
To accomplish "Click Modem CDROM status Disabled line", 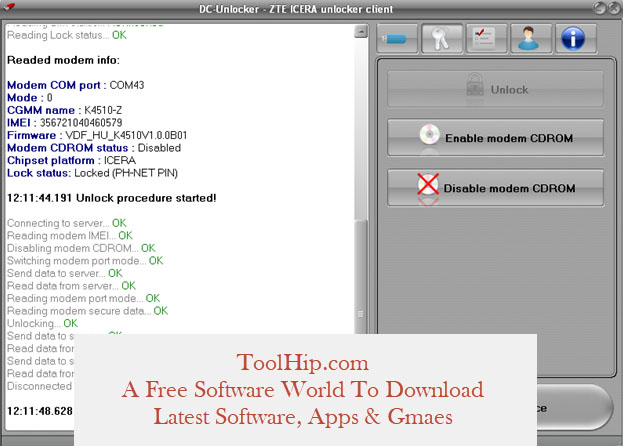I will (x=94, y=148).
